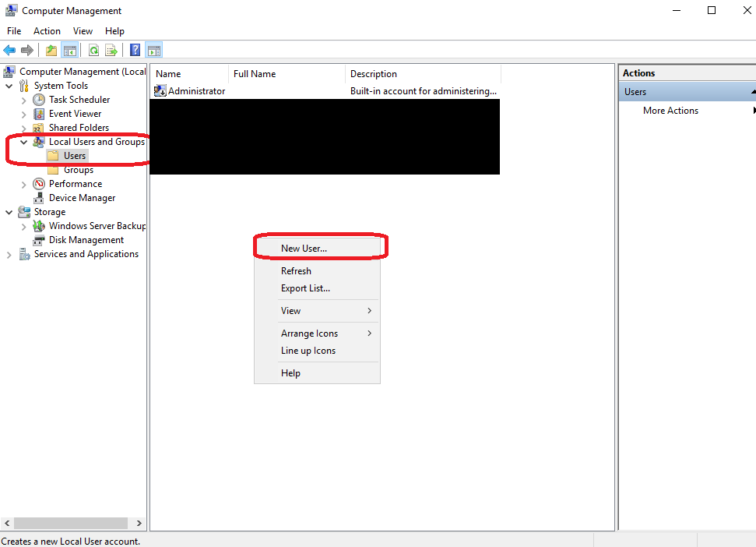Toggle Show/Hide Console Tree toolbar icon
756x547 pixels.
70,51
